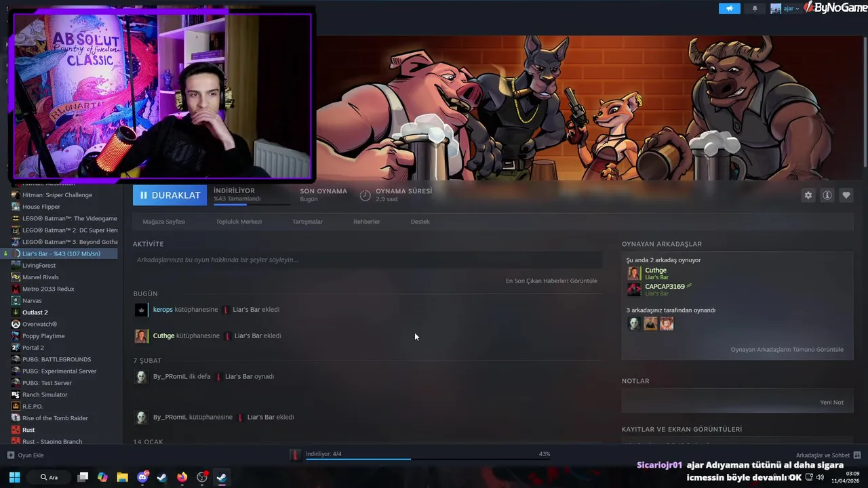Open game settings gear icon
Viewport: 868px width, 488px height.
coord(808,195)
